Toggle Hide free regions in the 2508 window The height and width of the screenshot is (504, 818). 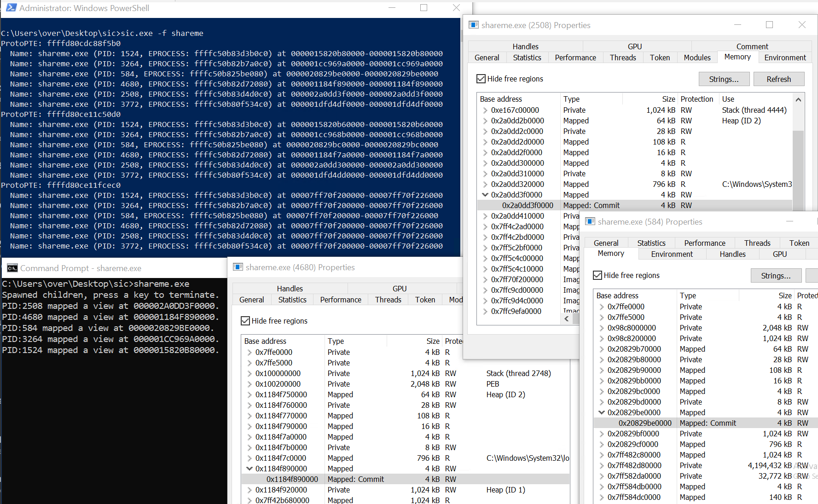point(481,79)
